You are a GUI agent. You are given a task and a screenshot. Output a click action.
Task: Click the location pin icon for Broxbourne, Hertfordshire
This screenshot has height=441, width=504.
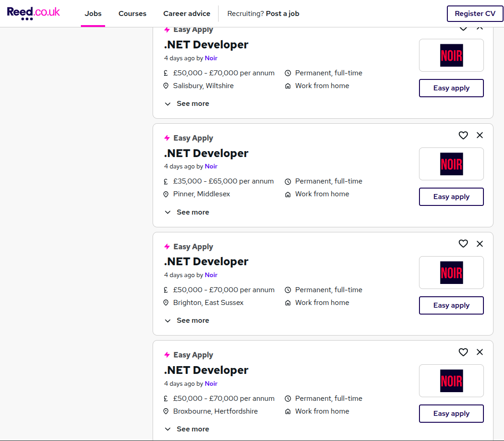166,411
